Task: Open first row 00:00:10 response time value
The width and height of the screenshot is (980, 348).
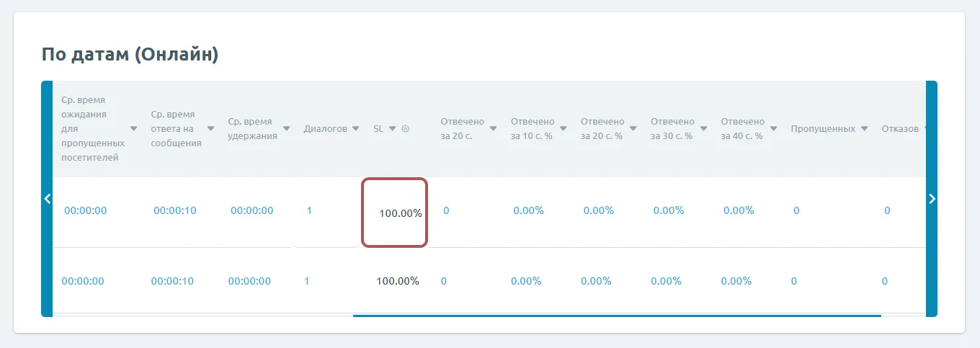Action: tap(174, 211)
